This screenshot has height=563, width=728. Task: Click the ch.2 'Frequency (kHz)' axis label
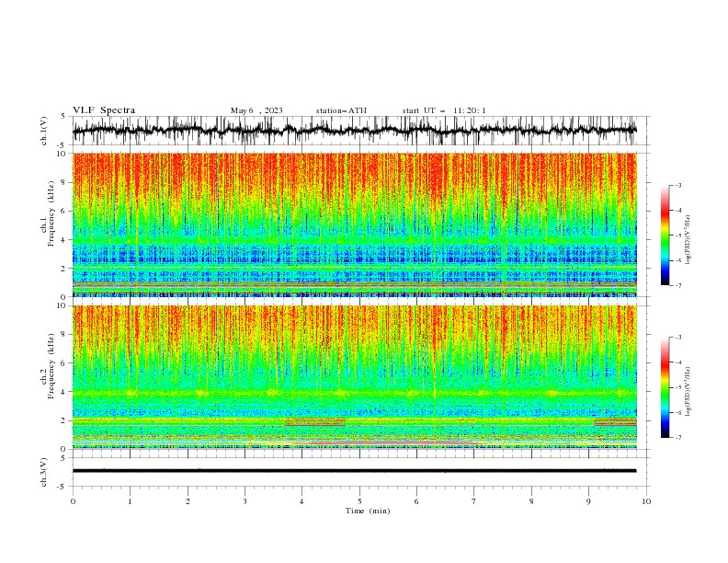click(x=51, y=366)
